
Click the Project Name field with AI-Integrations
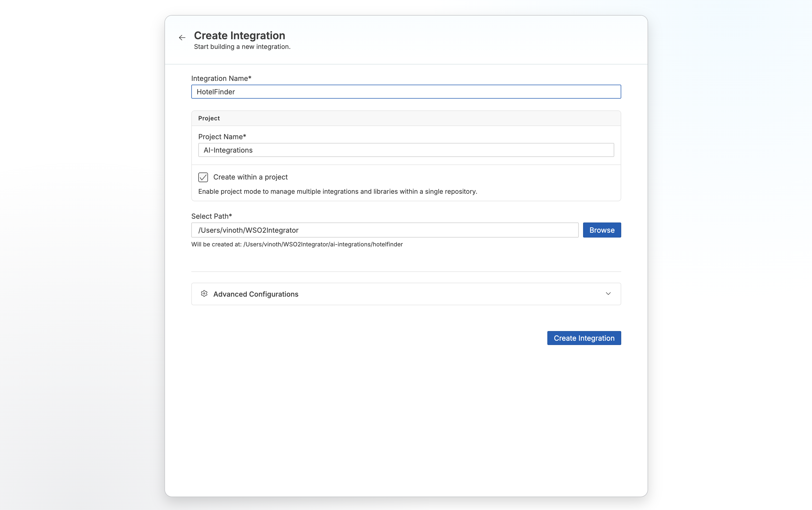click(406, 150)
